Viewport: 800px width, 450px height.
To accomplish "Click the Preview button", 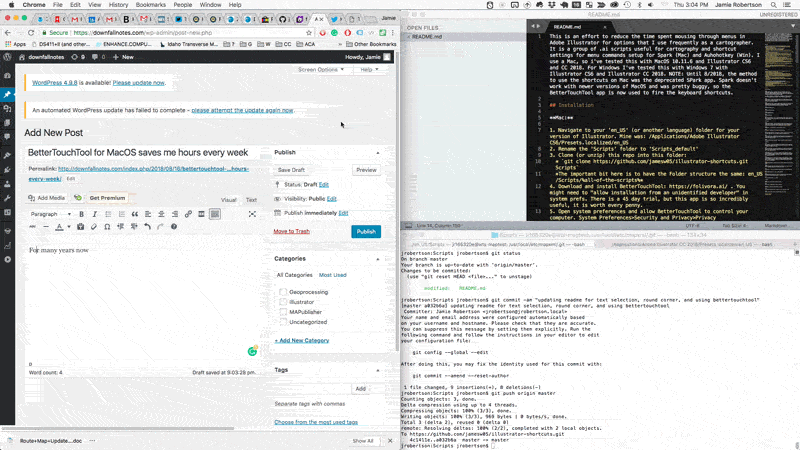I will coord(366,170).
